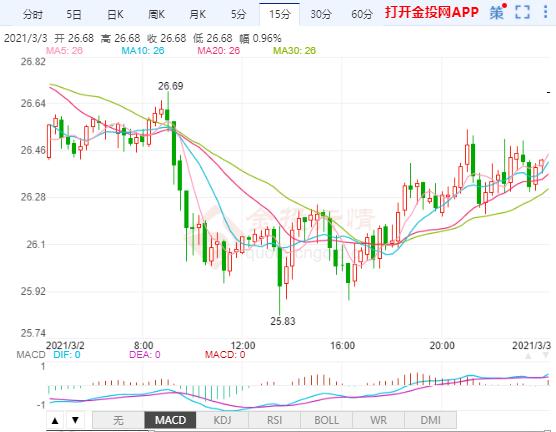Screen dimensions: 556x432
Task: Select the WR indicator button
Action: pos(378,420)
